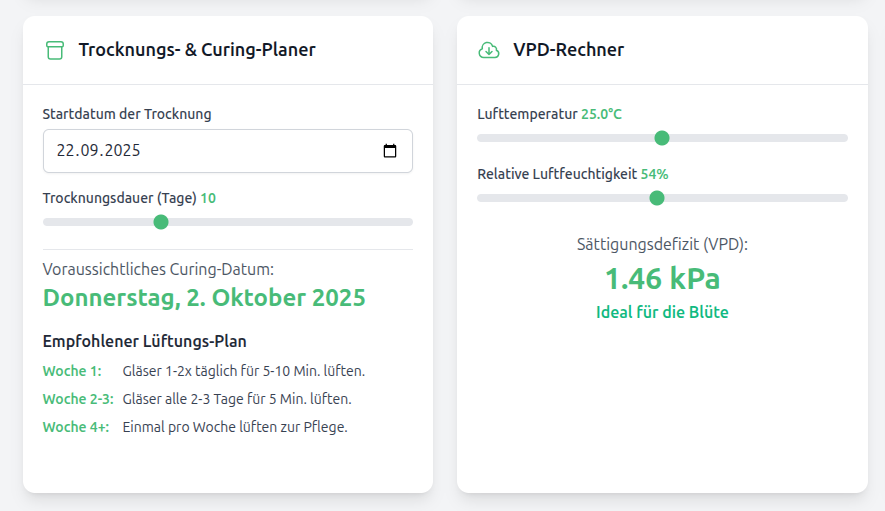This screenshot has width=885, height=511.
Task: Click the Relative Luftfeuchtigkeit slider handle
Action: [x=657, y=198]
